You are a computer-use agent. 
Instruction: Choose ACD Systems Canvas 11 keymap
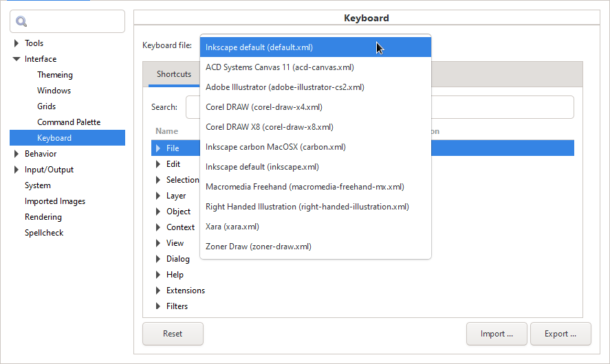(x=316, y=67)
